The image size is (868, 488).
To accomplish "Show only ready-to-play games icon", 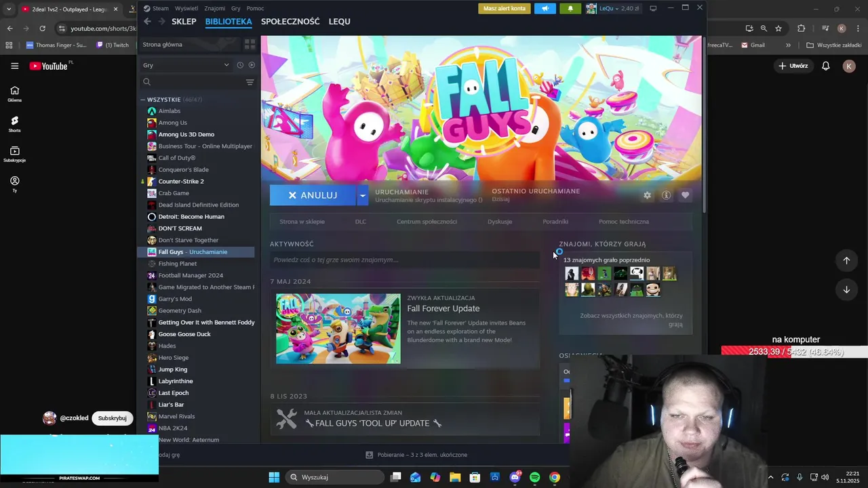I will (x=252, y=65).
